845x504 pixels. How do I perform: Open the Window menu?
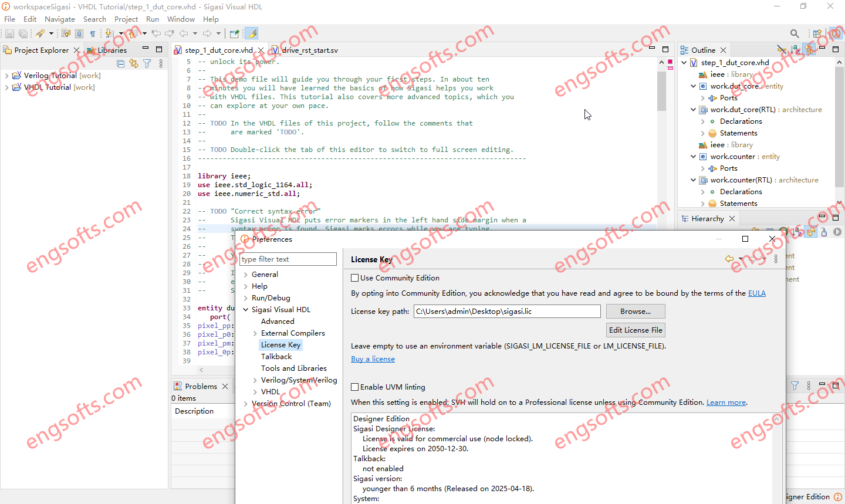point(181,19)
